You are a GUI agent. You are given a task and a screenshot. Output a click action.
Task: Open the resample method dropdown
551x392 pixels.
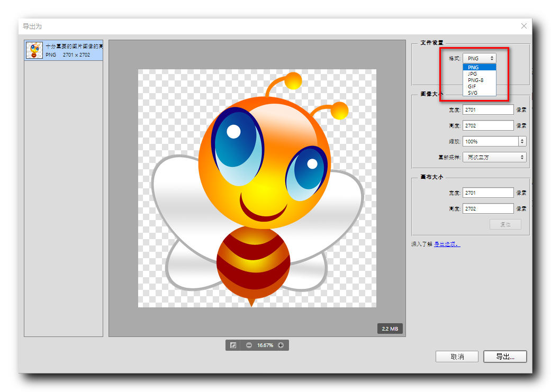pos(494,157)
